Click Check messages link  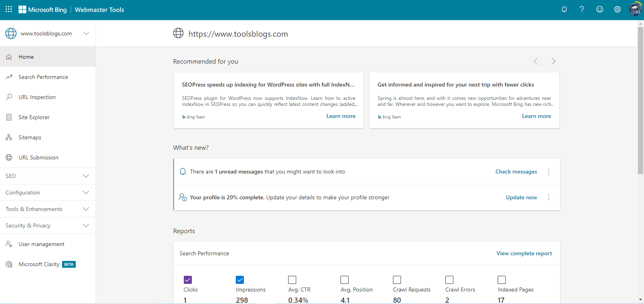(516, 172)
